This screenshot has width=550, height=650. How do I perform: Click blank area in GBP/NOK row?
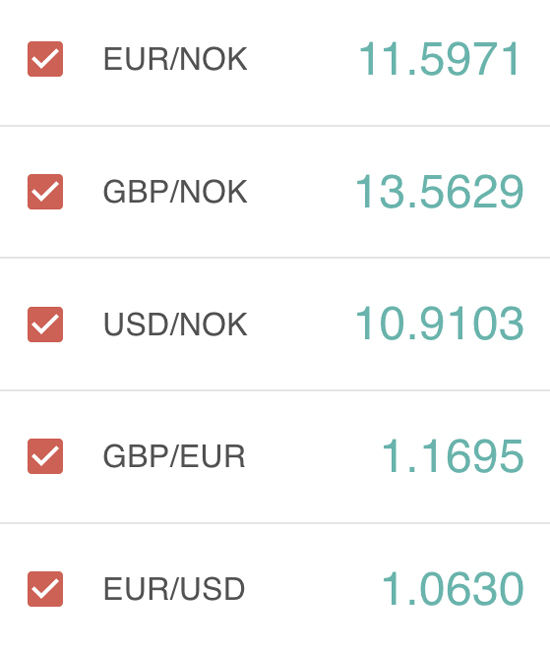tap(301, 192)
